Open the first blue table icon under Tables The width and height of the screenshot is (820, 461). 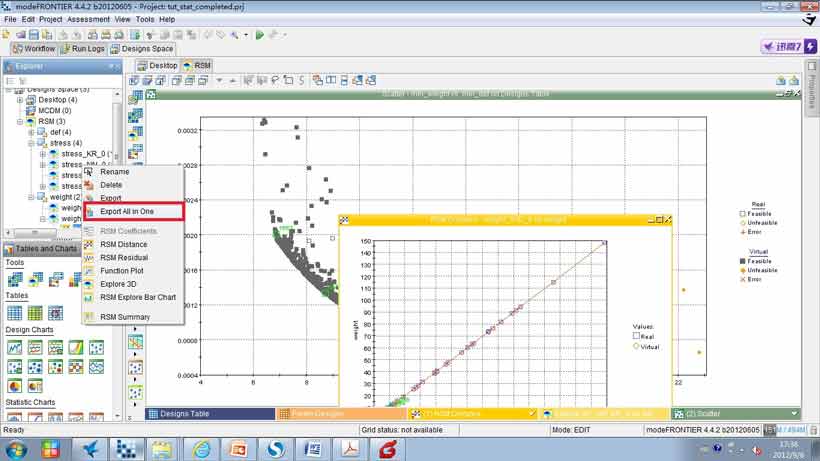coord(15,313)
